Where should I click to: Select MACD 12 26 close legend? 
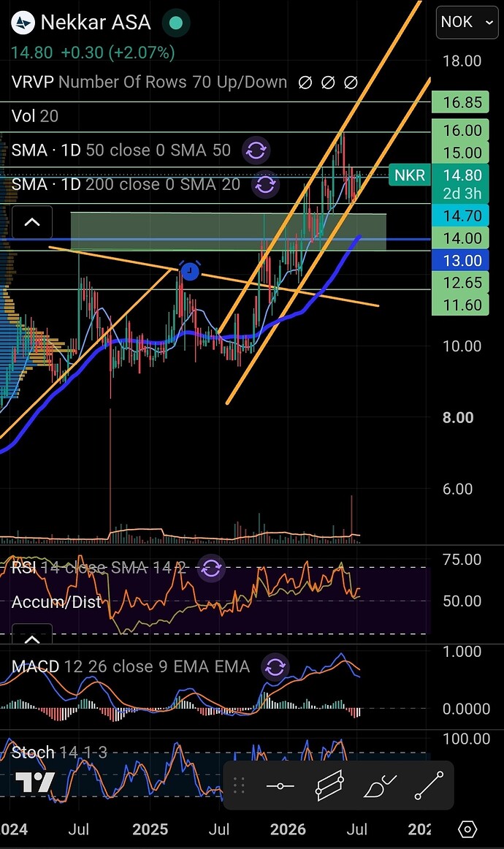131,666
